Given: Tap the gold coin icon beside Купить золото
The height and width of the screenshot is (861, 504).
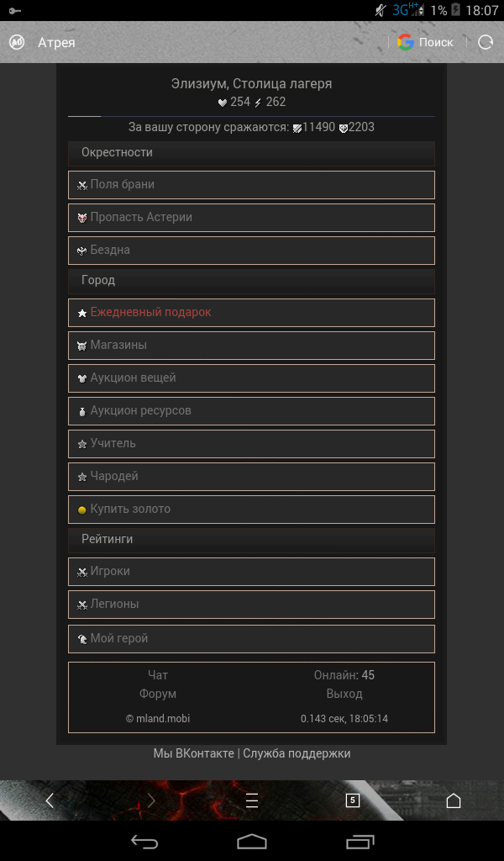Looking at the screenshot, I should coord(82,510).
